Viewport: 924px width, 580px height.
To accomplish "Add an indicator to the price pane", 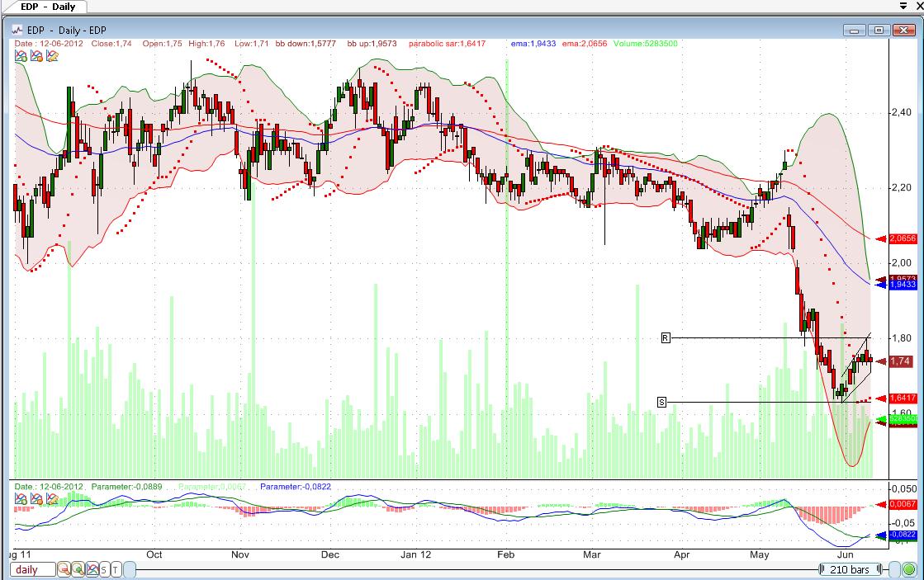I will point(21,56).
